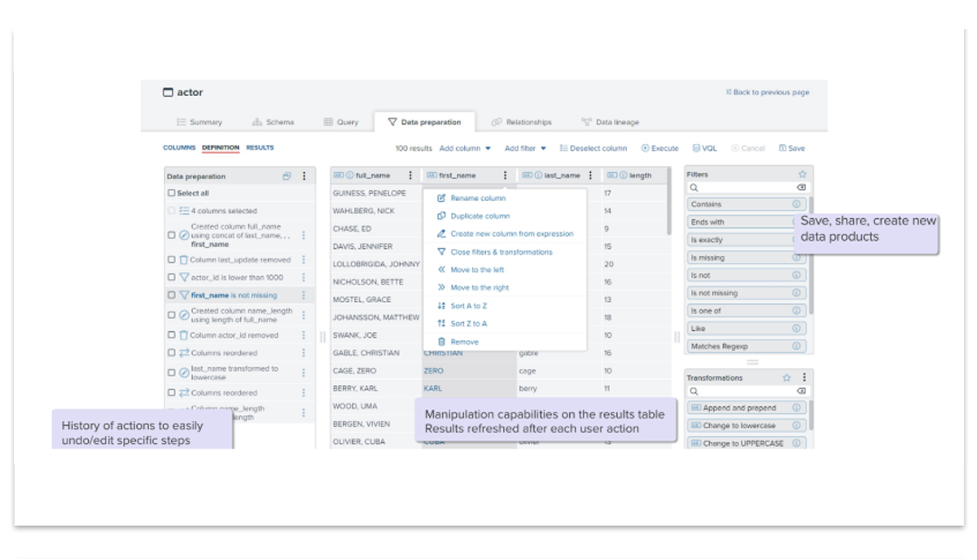Image resolution: width=977 pixels, height=560 pixels.
Task: Expand the Add column dropdown
Action: 465,148
